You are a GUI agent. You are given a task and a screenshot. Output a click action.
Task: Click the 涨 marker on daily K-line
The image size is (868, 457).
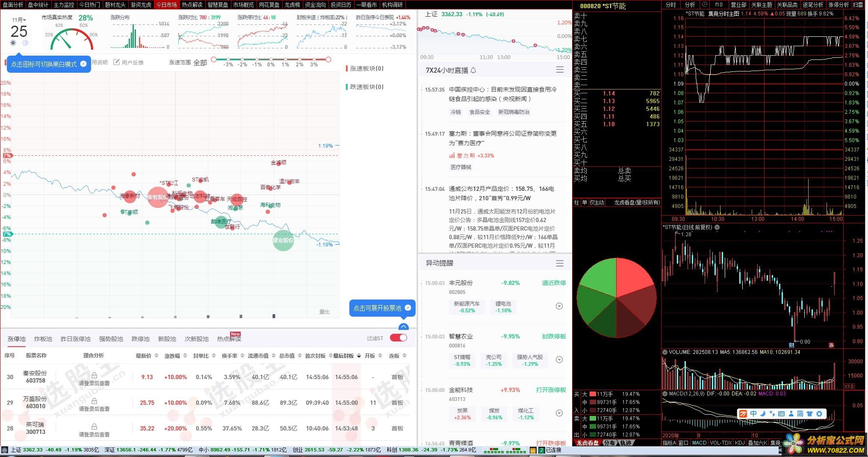click(831, 345)
